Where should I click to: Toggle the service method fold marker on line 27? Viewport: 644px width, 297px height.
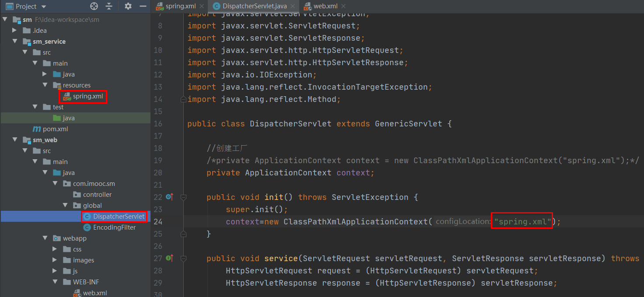tap(184, 259)
